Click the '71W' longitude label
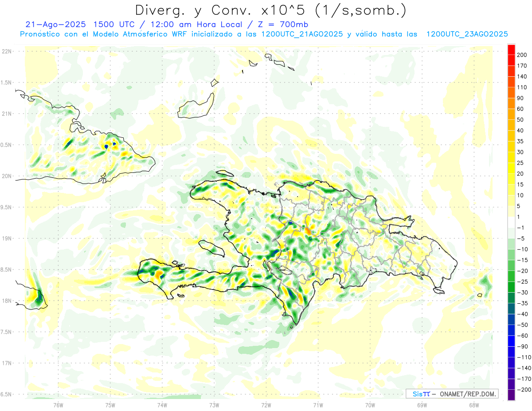Image resolution: width=532 pixels, height=411 pixels. 318,405
